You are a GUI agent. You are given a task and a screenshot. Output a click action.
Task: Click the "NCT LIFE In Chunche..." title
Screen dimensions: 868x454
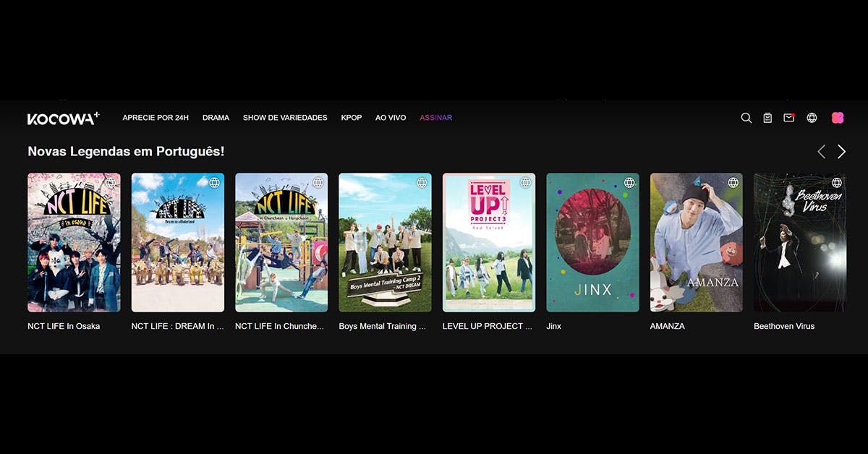tap(280, 326)
